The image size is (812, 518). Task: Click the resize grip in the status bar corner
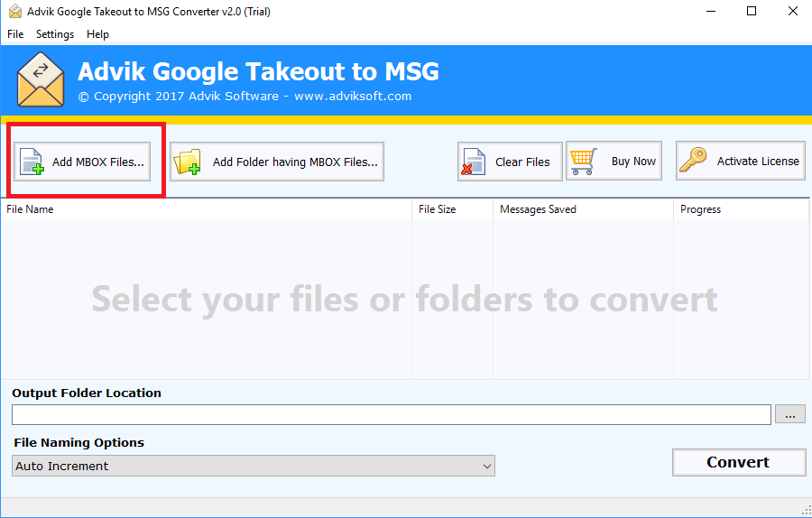click(x=806, y=510)
